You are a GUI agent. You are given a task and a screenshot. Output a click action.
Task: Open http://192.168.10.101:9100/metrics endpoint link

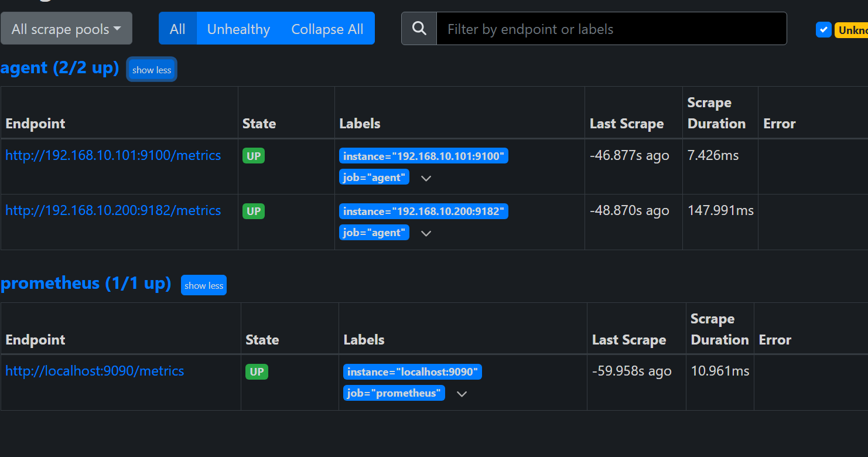tap(113, 155)
